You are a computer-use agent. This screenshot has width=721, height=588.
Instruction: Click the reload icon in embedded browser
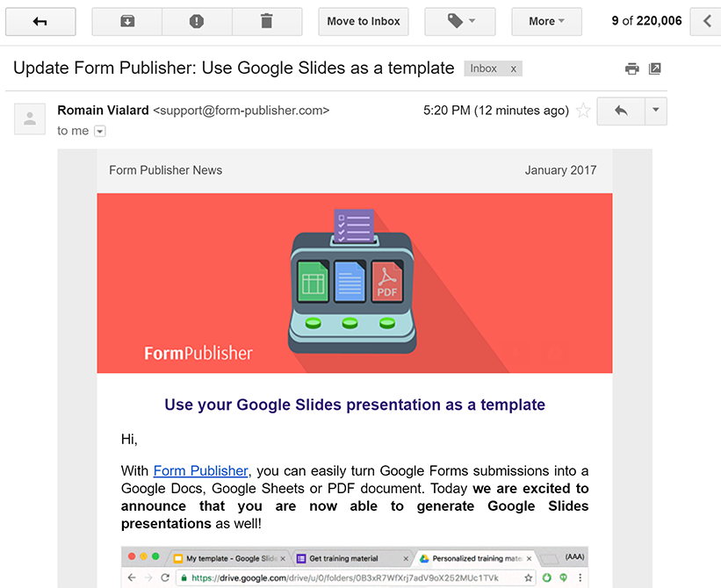pos(165,577)
